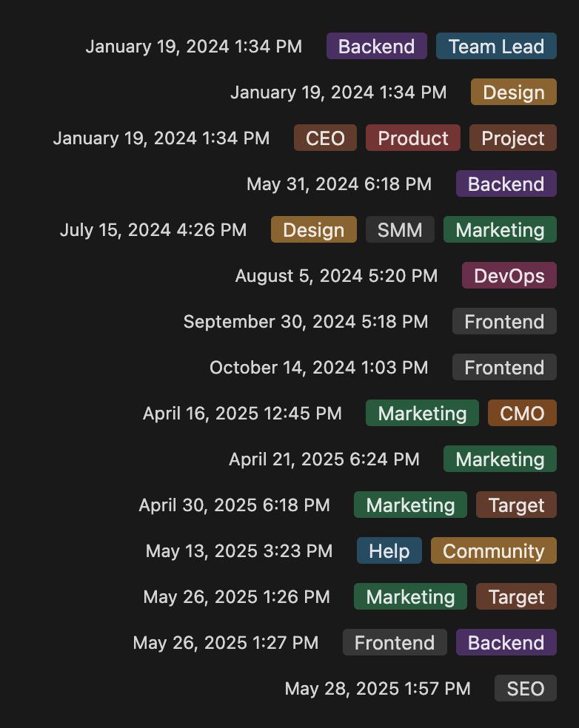Select the Marketing tag beside CMO
Image resolution: width=579 pixels, height=728 pixels.
pos(422,413)
